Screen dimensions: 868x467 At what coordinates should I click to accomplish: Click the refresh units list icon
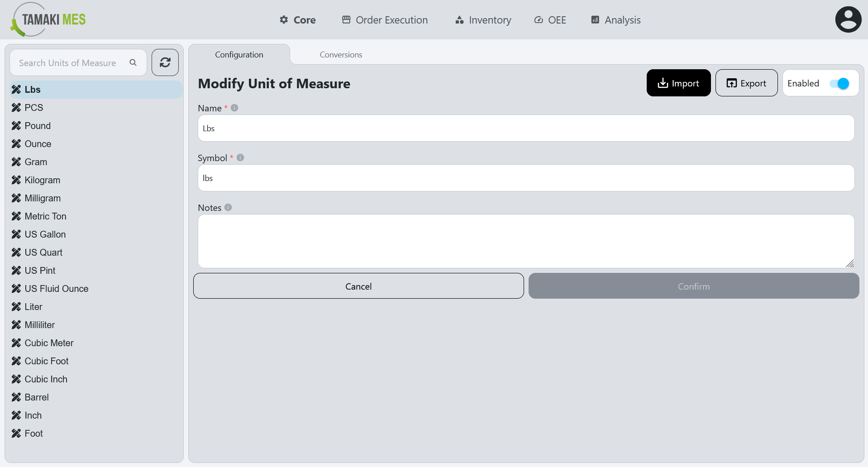coord(165,62)
